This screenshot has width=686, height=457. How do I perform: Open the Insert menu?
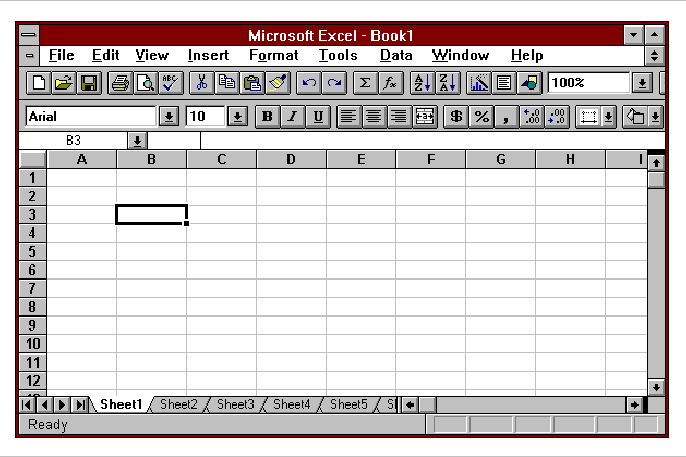(208, 56)
